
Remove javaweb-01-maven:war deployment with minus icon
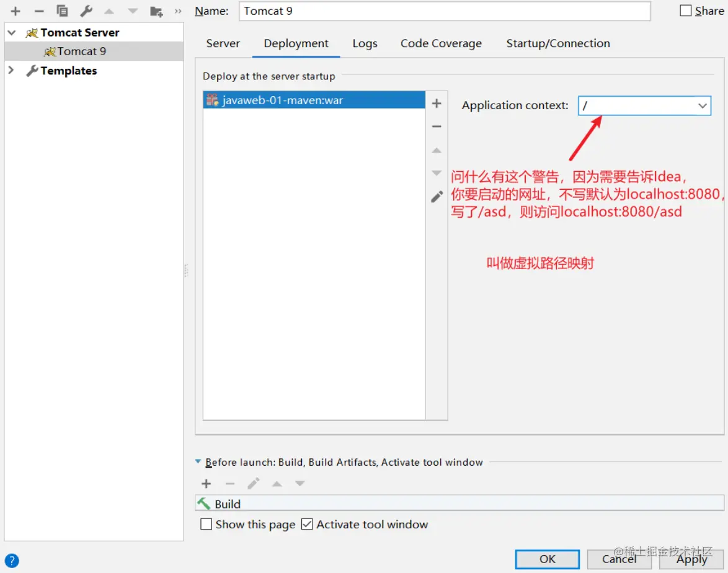point(437,127)
